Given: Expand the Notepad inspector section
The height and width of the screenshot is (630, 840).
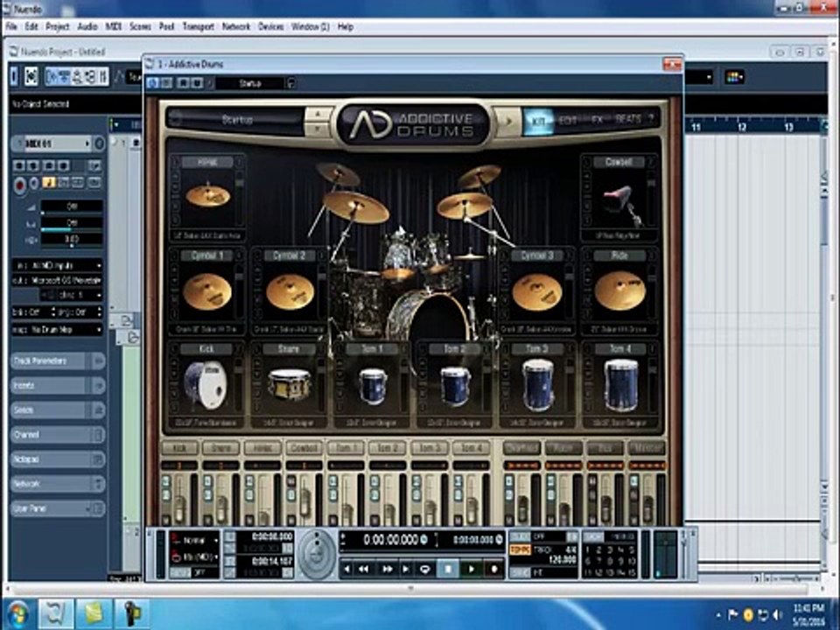Looking at the screenshot, I should (58, 459).
